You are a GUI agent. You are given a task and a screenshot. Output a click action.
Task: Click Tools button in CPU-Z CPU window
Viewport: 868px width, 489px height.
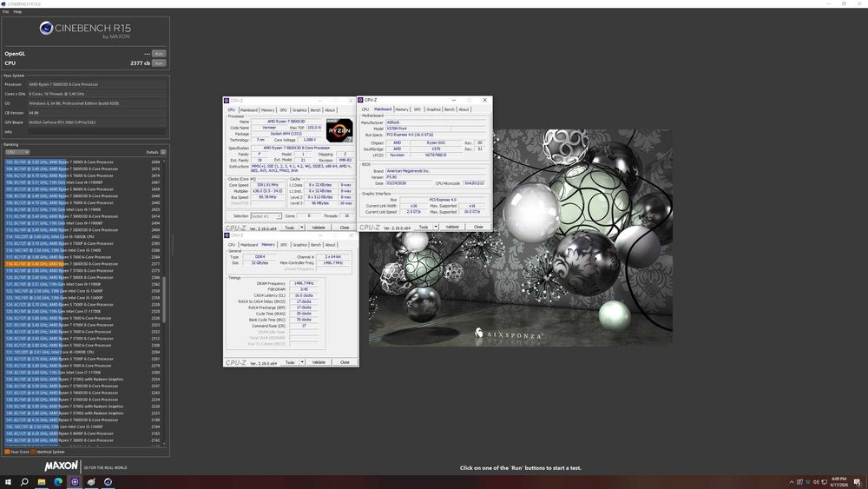click(x=290, y=228)
